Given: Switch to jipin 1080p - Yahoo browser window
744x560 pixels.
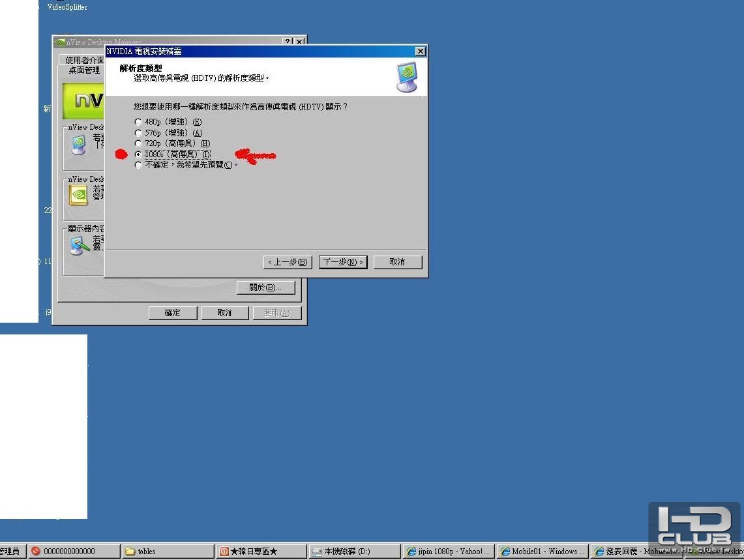Looking at the screenshot, I should point(449,552).
